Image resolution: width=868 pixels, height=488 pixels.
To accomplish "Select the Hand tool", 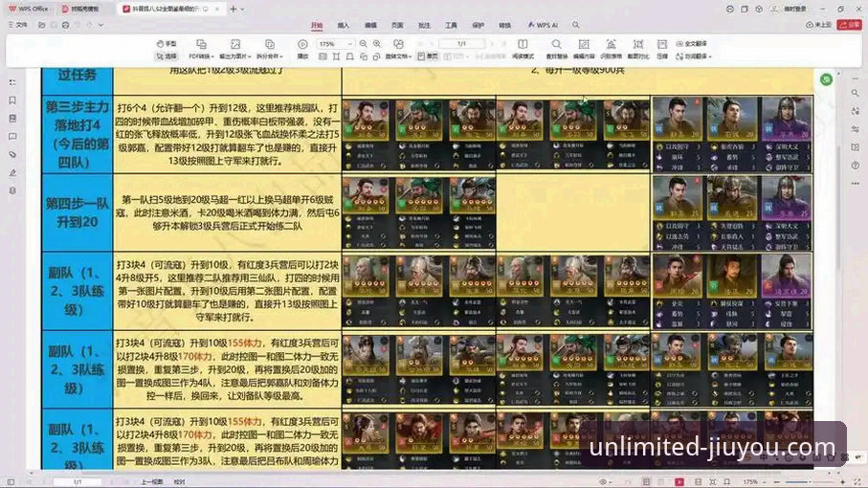I will tap(167, 44).
